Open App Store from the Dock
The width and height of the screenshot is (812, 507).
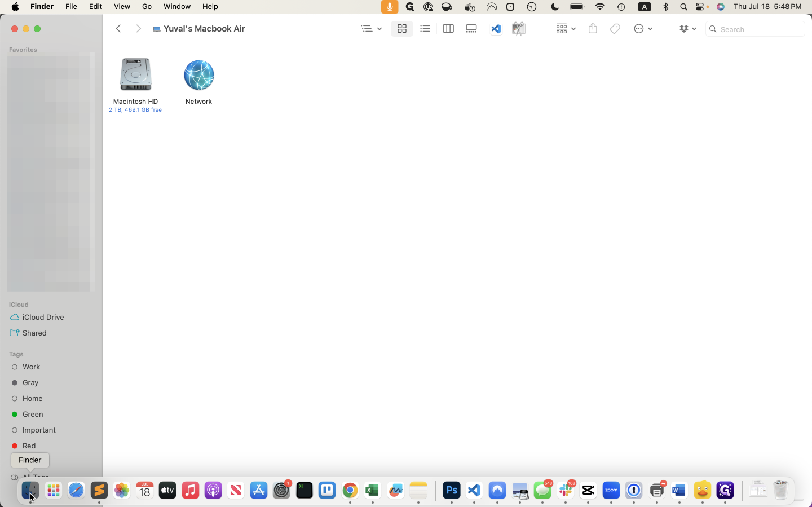click(x=259, y=491)
